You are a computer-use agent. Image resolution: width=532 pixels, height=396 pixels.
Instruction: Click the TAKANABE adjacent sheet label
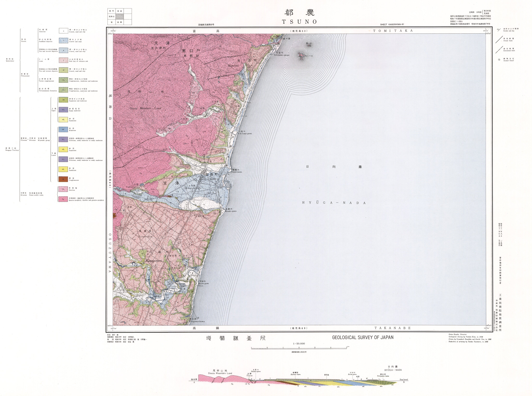393,328
